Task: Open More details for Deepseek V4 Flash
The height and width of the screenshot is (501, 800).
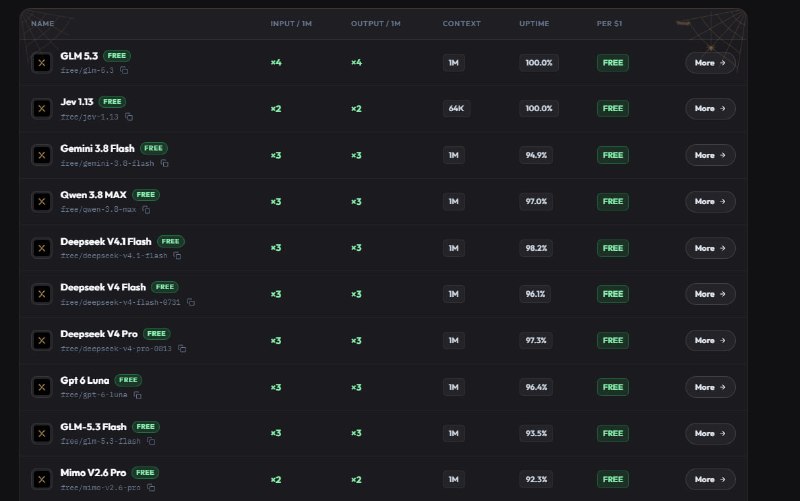Action: pyautogui.click(x=710, y=294)
